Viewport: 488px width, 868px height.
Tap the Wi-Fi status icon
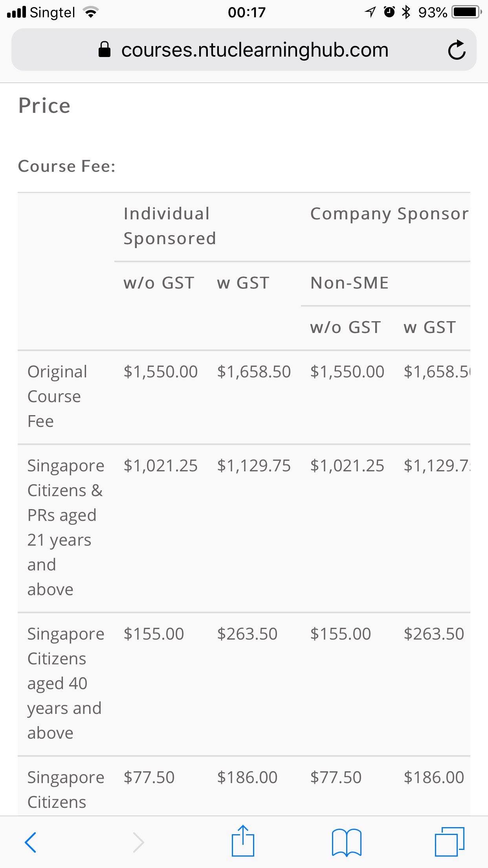click(x=91, y=13)
